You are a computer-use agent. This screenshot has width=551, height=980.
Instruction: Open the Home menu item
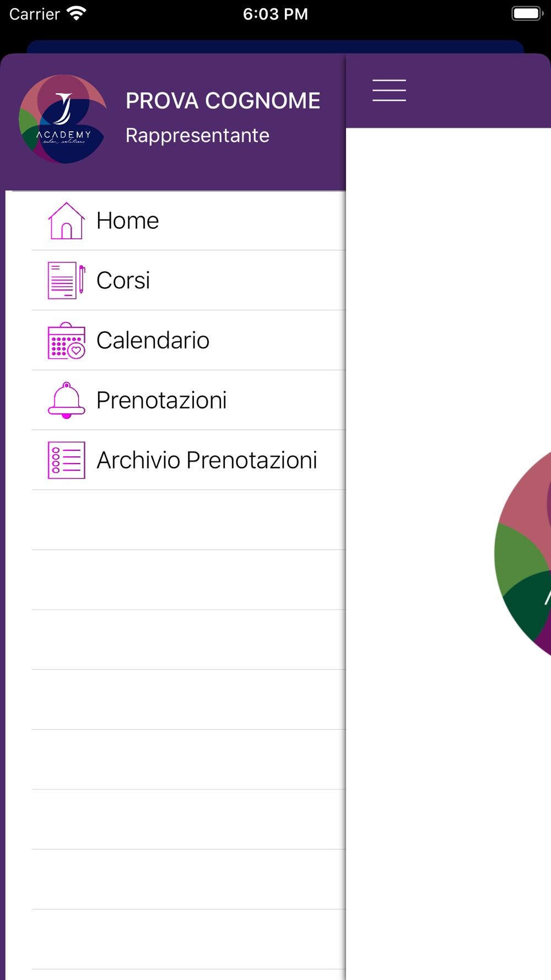(x=128, y=221)
